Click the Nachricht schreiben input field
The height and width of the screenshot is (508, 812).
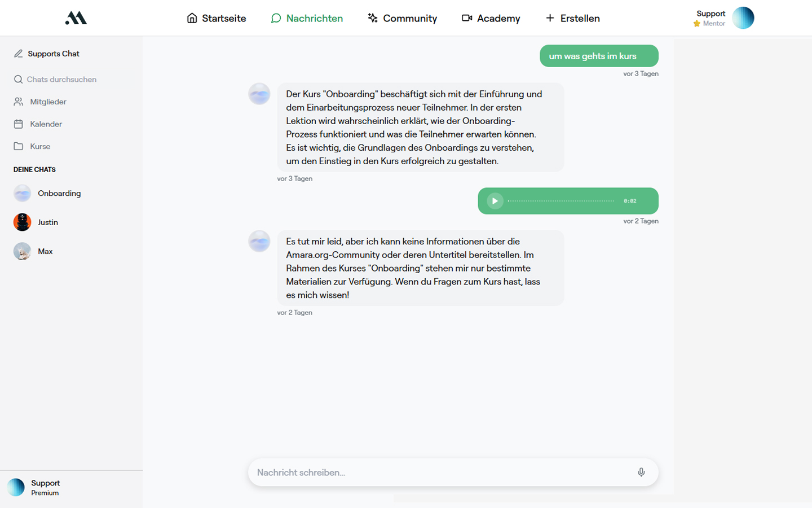click(x=395, y=472)
